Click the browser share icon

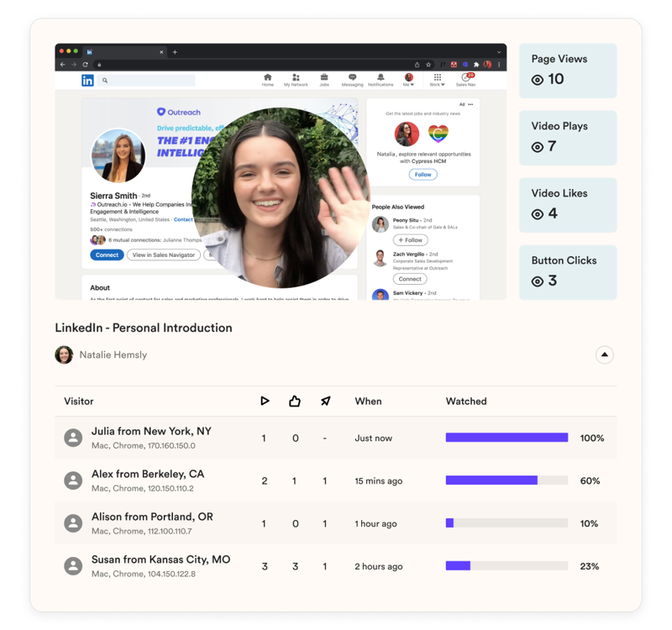click(x=417, y=65)
